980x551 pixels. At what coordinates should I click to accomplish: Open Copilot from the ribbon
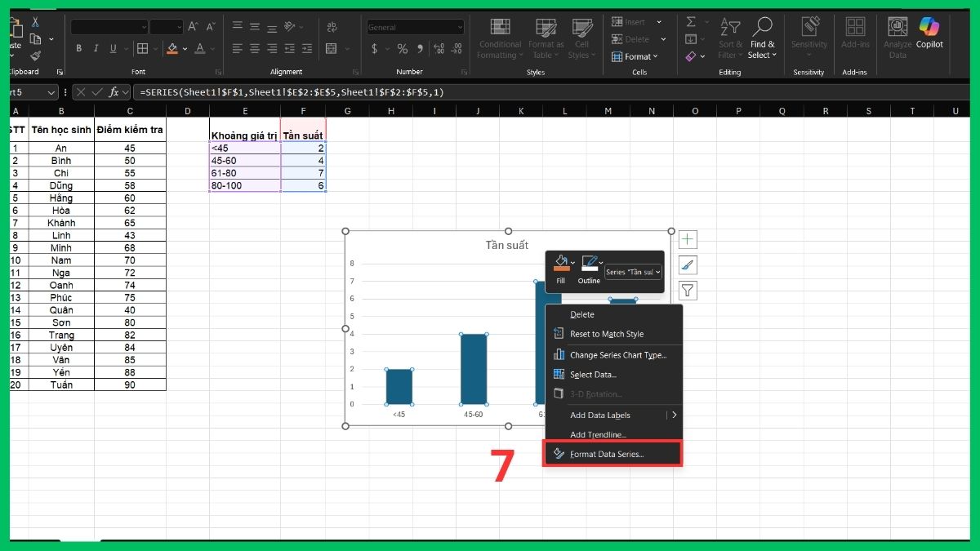pos(932,37)
